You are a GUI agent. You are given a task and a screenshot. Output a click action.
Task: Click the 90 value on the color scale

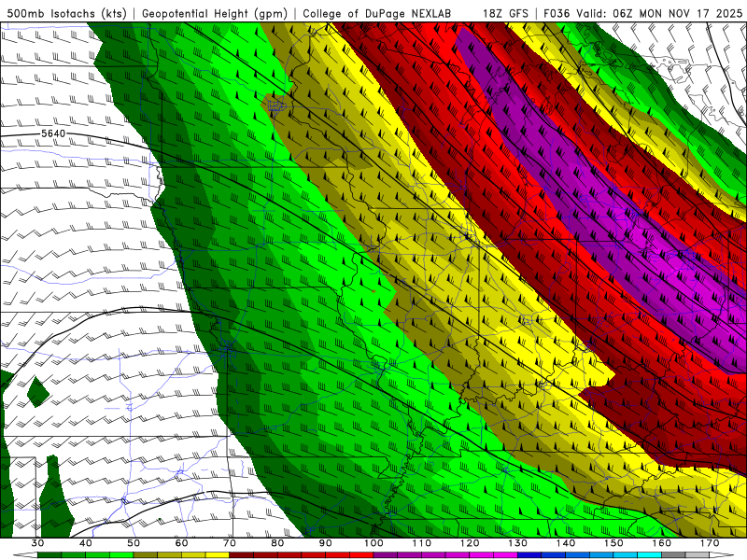click(325, 543)
